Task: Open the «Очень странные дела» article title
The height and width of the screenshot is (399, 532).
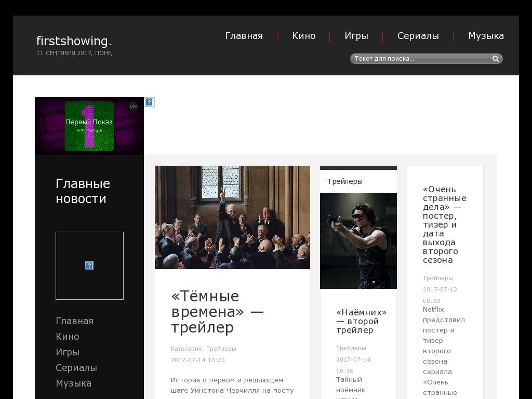Action: point(444,224)
